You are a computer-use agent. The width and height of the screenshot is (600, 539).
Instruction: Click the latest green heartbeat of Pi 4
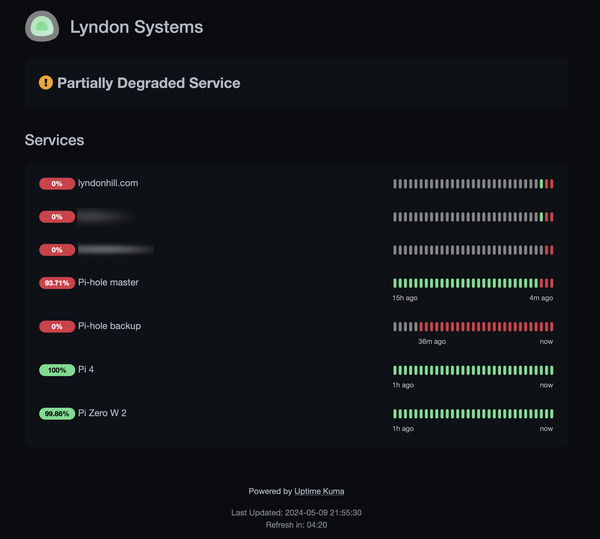click(551, 370)
